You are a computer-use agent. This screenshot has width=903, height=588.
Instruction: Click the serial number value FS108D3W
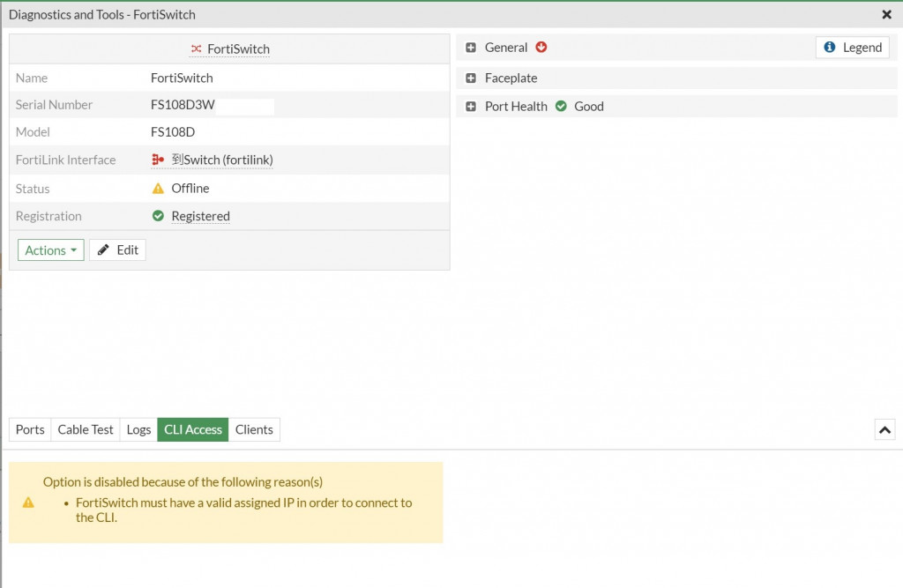tap(183, 105)
